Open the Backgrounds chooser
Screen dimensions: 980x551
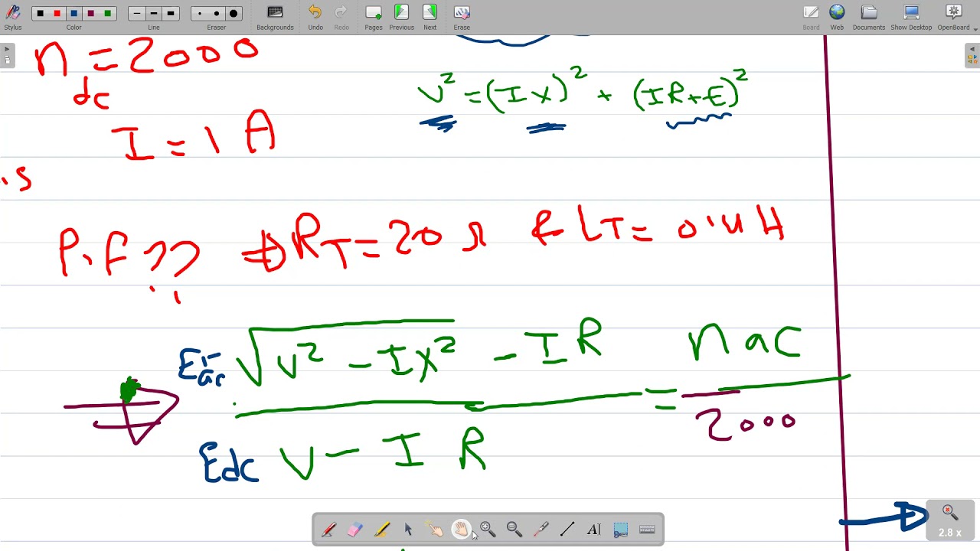[275, 17]
